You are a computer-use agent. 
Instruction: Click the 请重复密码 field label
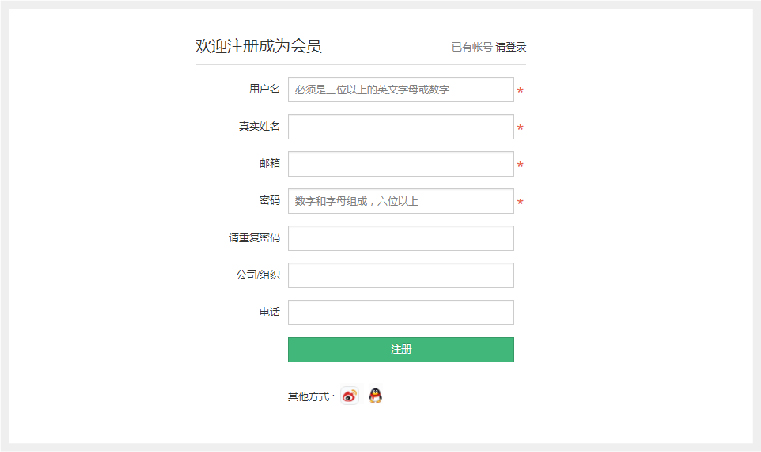(x=254, y=237)
